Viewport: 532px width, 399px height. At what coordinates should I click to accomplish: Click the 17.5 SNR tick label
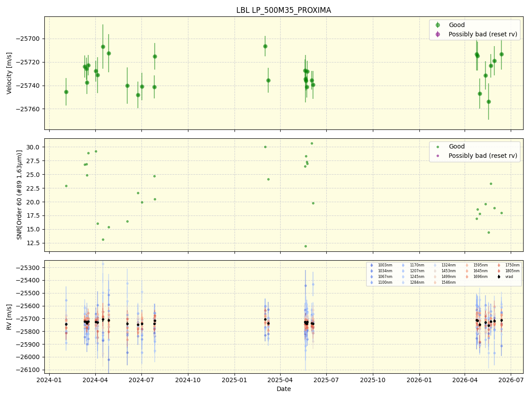[34, 216]
